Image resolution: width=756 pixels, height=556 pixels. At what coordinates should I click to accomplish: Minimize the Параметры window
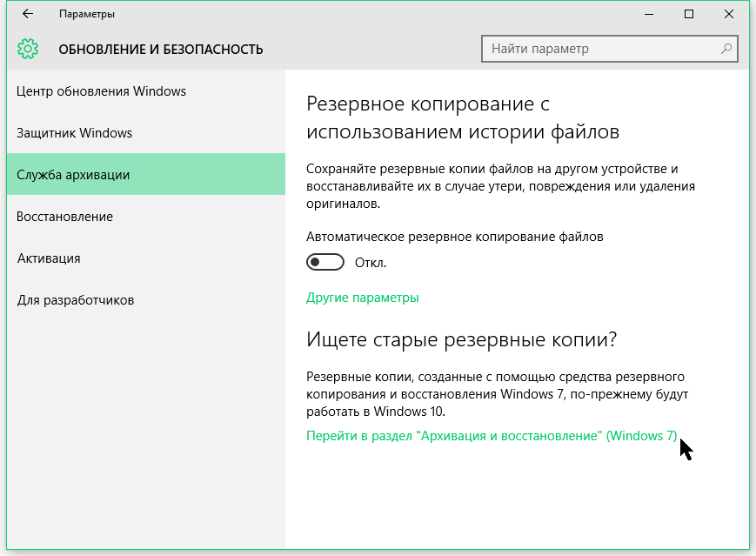[648, 14]
